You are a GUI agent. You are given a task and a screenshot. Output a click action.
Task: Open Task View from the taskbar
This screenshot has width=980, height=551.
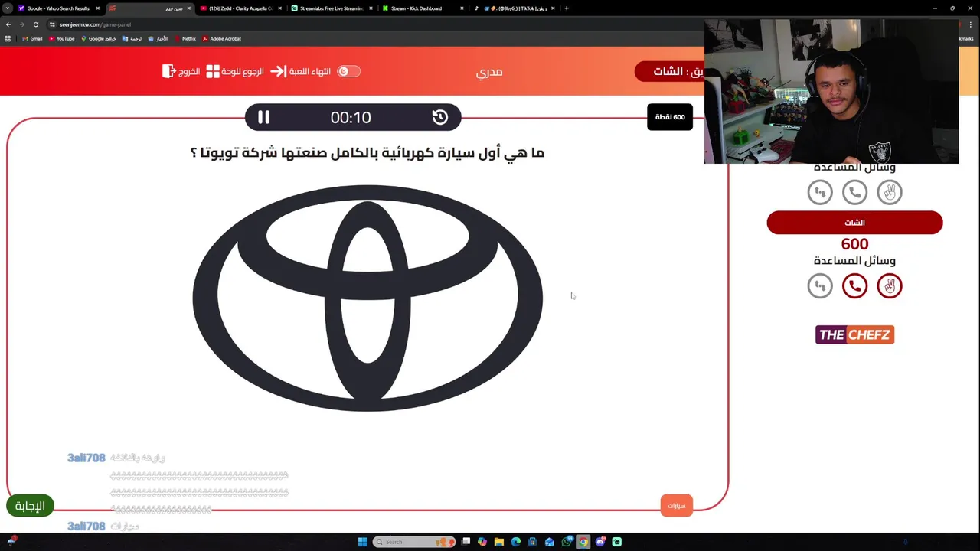[x=465, y=542]
